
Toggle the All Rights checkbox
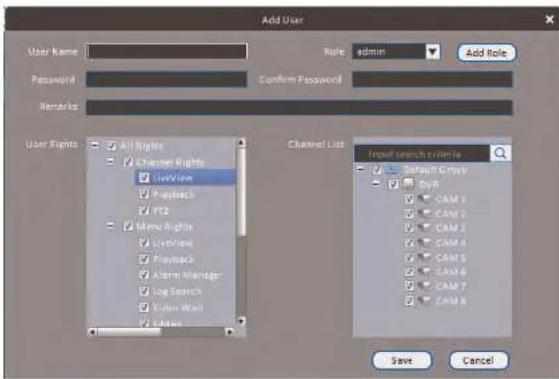point(111,145)
